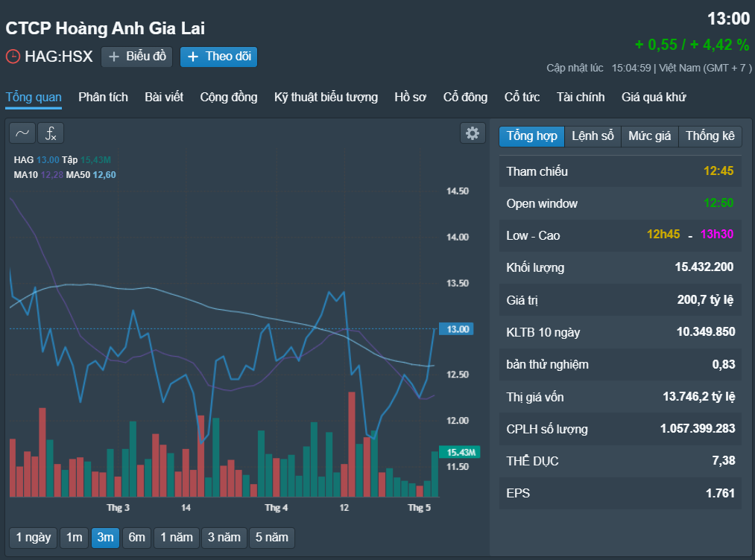The height and width of the screenshot is (560, 755).
Task: Click the 13.00 price label on axis
Action: [x=456, y=329]
